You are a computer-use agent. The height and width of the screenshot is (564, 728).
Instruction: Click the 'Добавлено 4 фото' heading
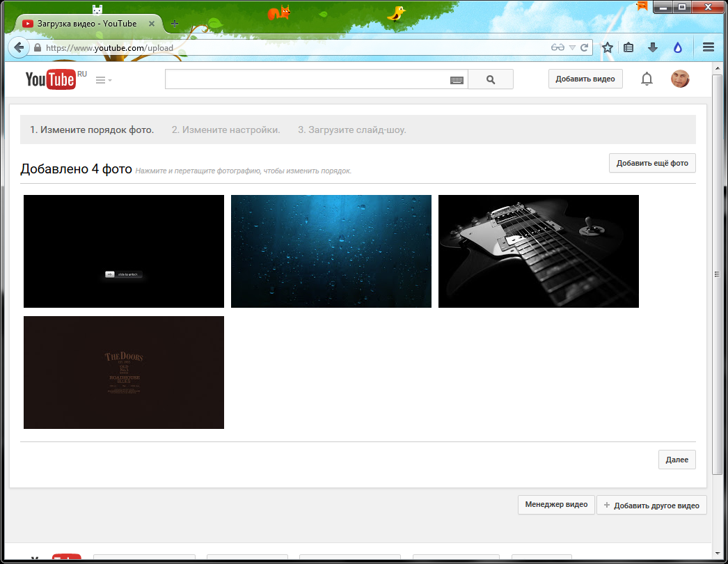pos(76,169)
